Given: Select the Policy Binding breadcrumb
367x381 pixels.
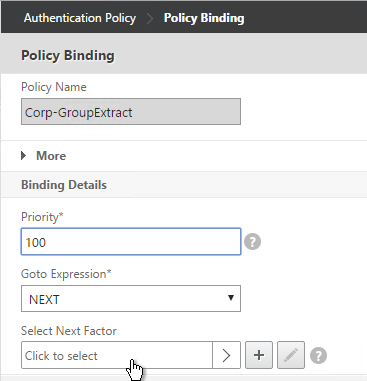Looking at the screenshot, I should (204, 18).
